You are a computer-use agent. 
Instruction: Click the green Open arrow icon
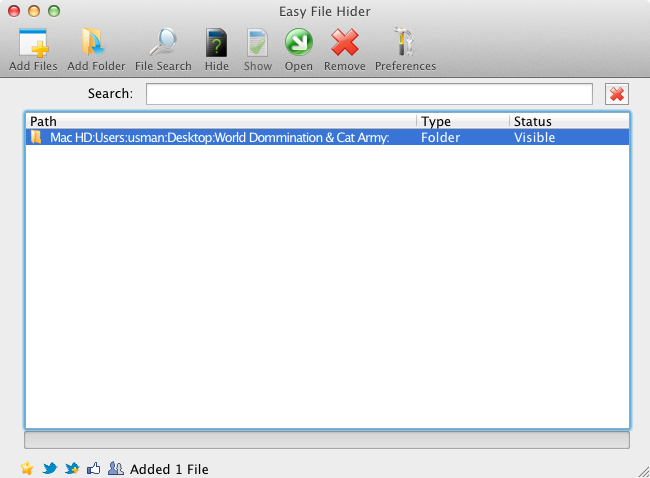[298, 42]
